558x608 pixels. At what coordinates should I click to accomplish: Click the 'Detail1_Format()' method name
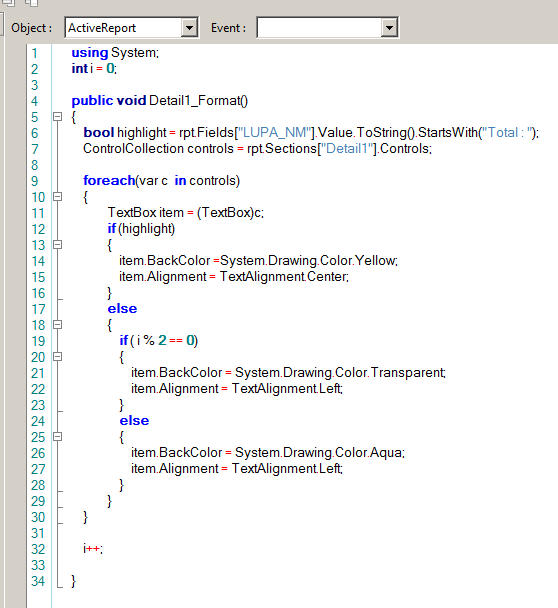tap(198, 101)
